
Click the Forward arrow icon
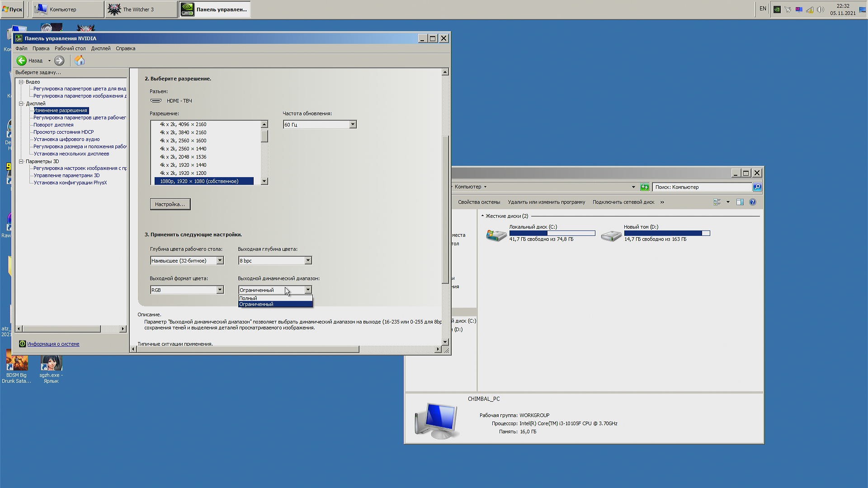[59, 61]
